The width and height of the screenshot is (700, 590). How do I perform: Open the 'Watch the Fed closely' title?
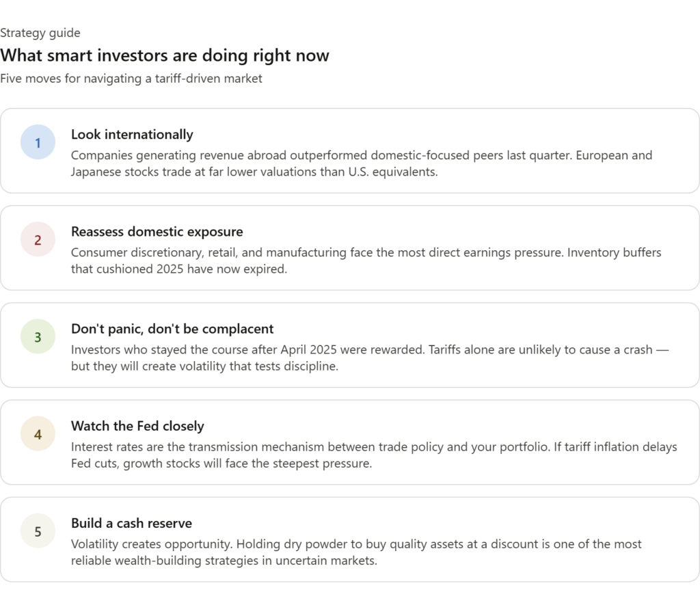click(137, 426)
